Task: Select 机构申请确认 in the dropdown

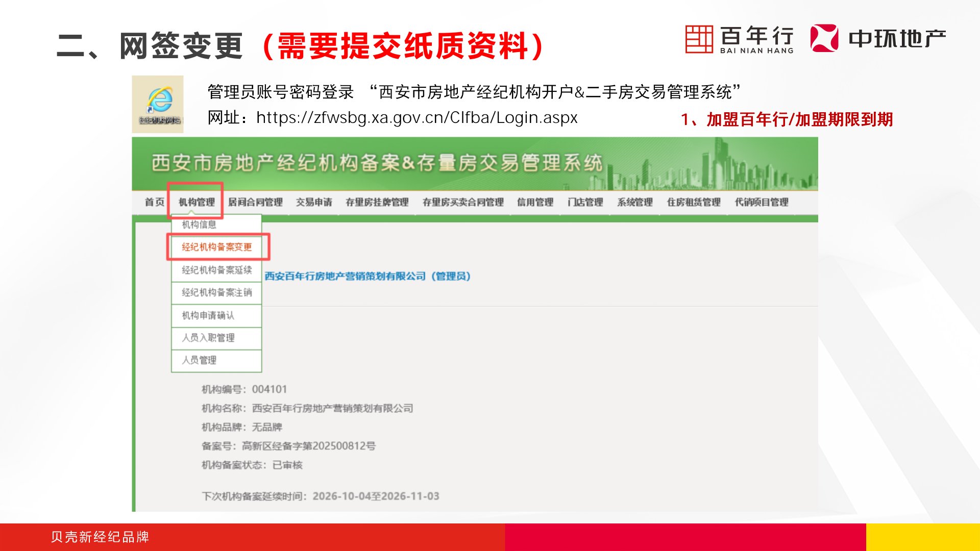Action: click(x=216, y=315)
